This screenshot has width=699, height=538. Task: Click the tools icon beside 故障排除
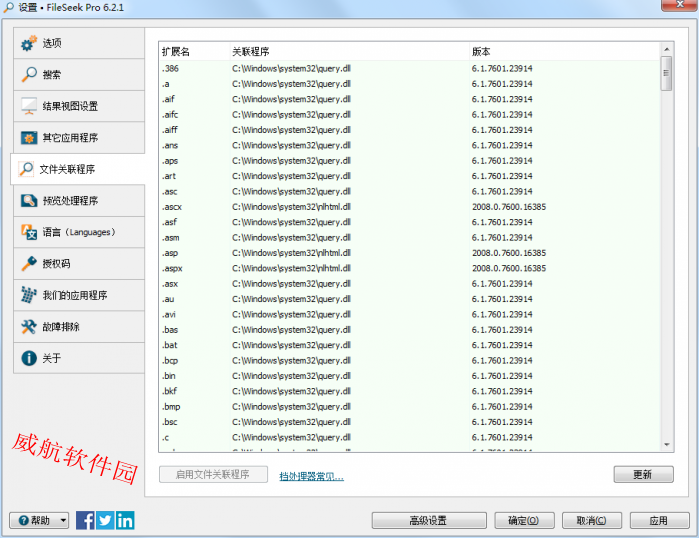click(29, 327)
